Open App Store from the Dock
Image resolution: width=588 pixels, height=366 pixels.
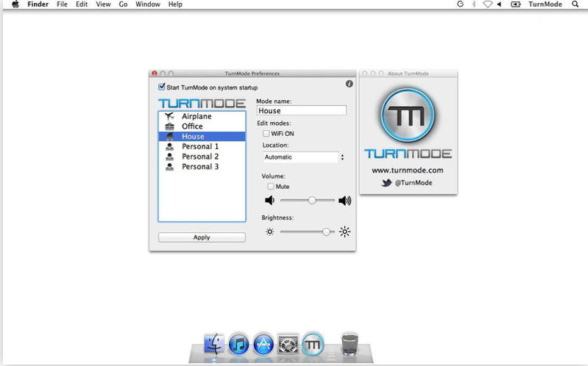(x=263, y=344)
